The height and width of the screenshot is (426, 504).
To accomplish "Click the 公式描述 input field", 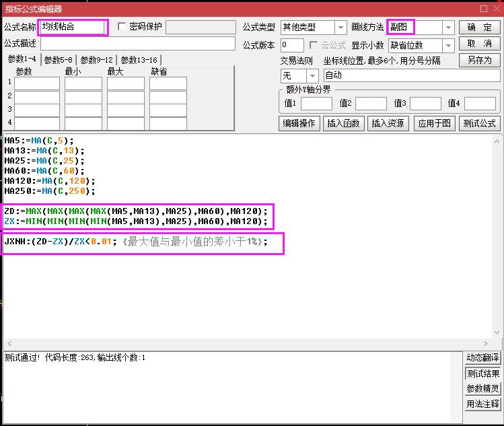I will click(x=138, y=44).
